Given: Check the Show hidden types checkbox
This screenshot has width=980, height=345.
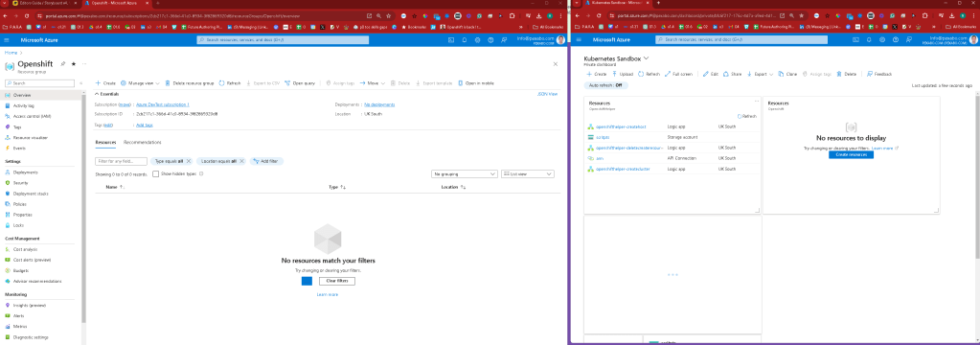Looking at the screenshot, I should tap(155, 173).
